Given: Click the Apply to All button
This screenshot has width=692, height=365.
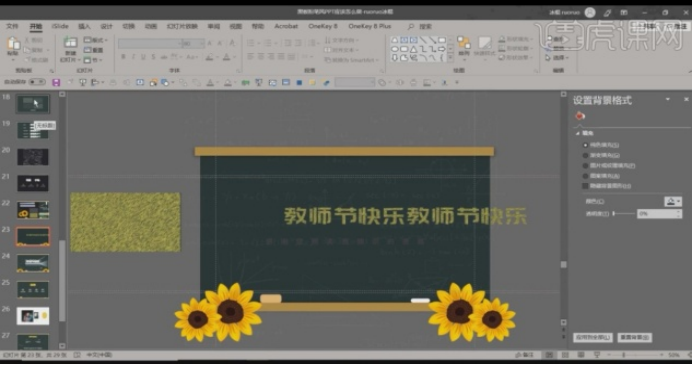Looking at the screenshot, I should pyautogui.click(x=593, y=337).
